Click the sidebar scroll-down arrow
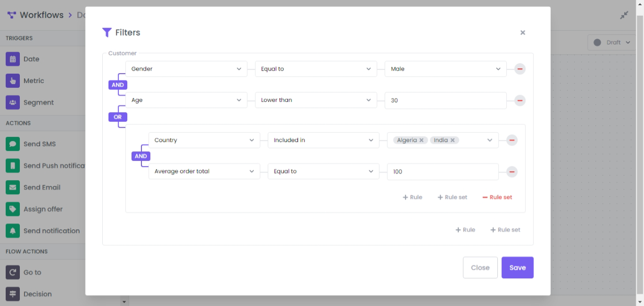The height and width of the screenshot is (306, 644). tap(124, 302)
